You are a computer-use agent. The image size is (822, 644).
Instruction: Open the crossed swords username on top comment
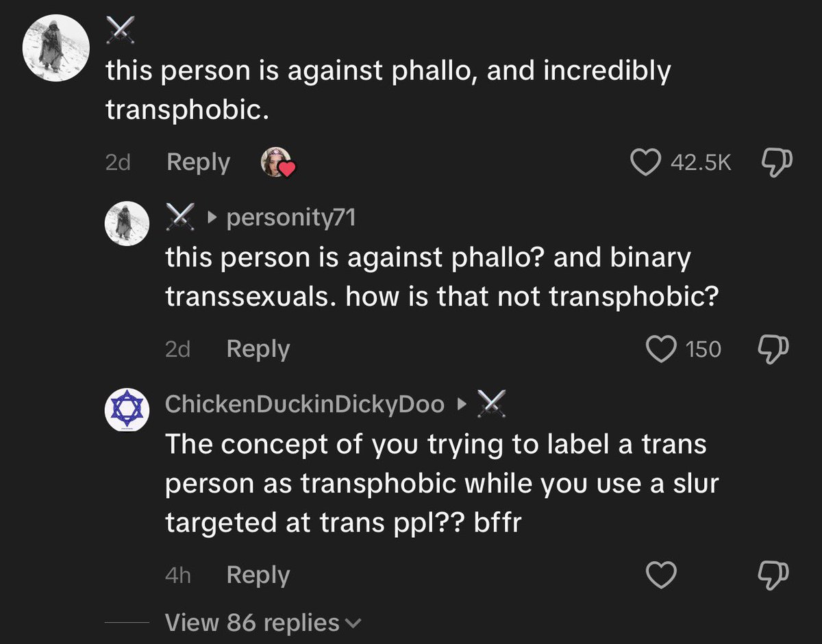pos(120,30)
